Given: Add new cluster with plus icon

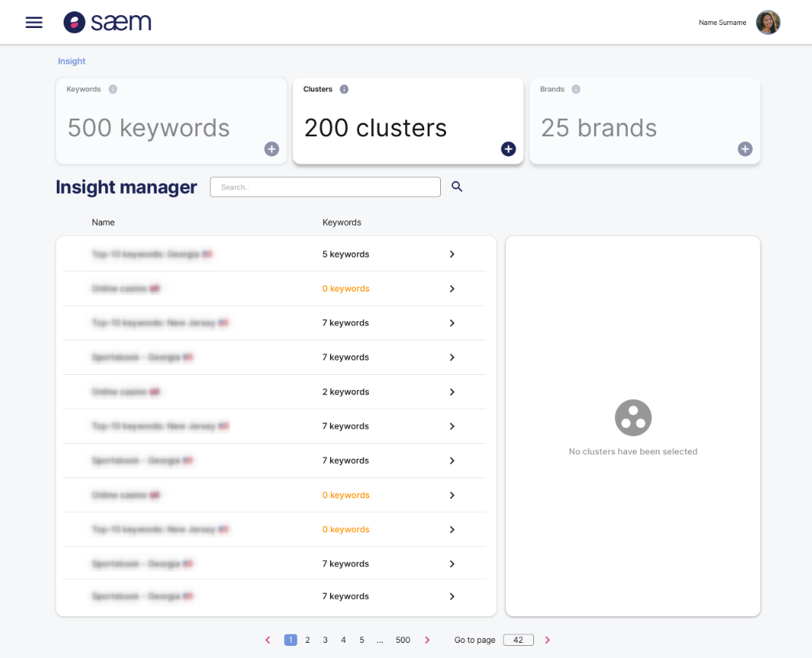Looking at the screenshot, I should coord(508,149).
